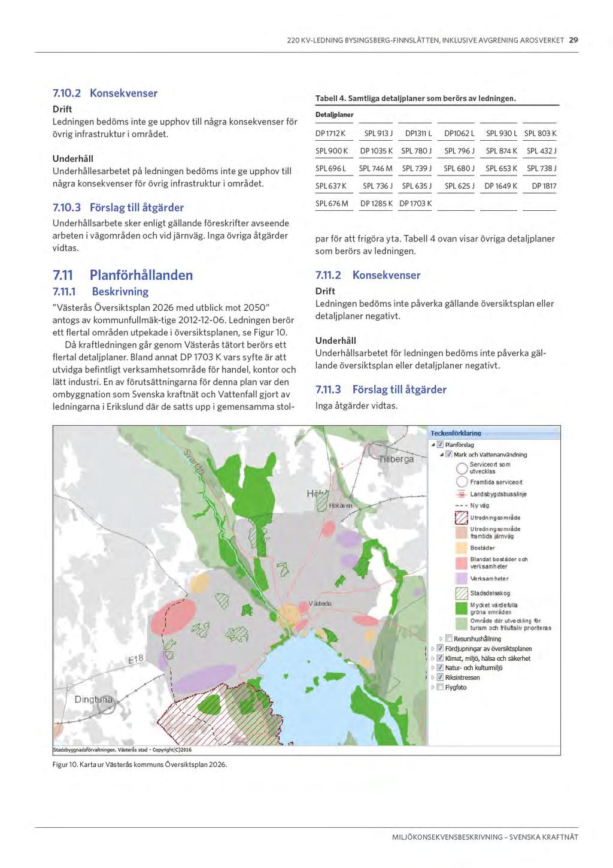Toggle the Fördjupningar av översiktsplanen checkbox
This screenshot has width=613, height=868.
[x=441, y=649]
